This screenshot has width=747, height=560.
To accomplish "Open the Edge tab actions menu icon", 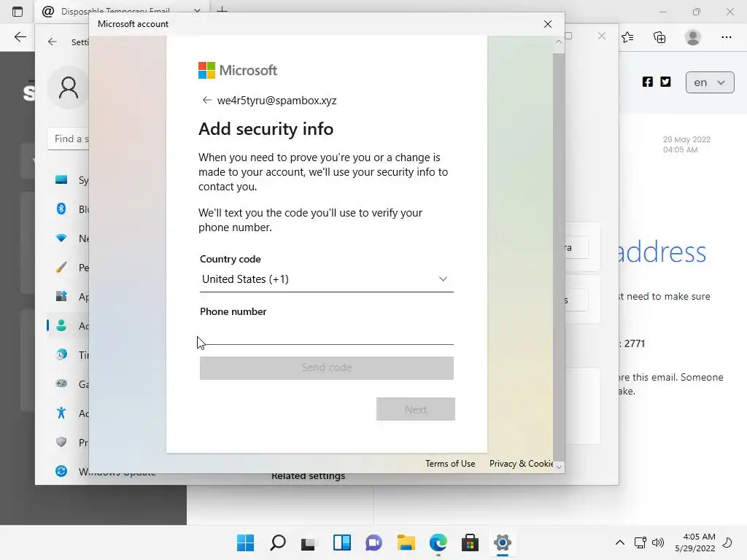I will [x=18, y=12].
